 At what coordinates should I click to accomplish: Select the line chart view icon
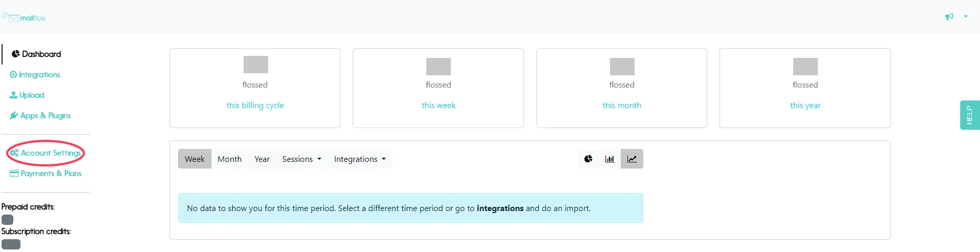point(632,159)
